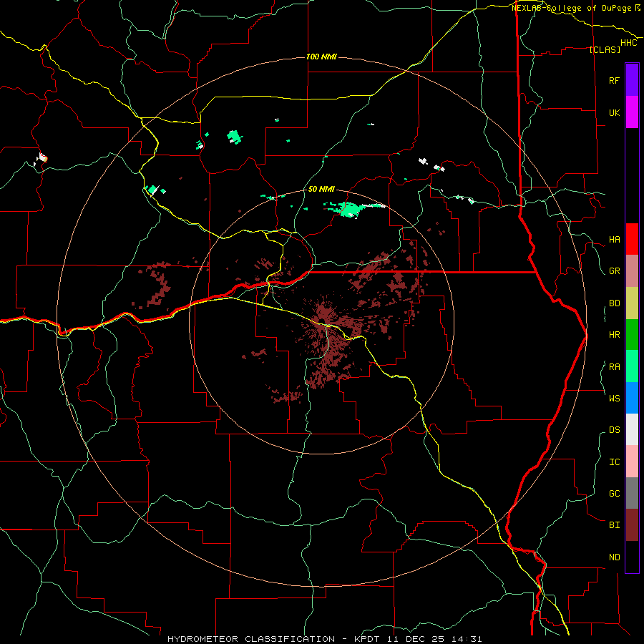Click the DS white legend swatch
This screenshot has width=644, height=644.
click(x=632, y=429)
